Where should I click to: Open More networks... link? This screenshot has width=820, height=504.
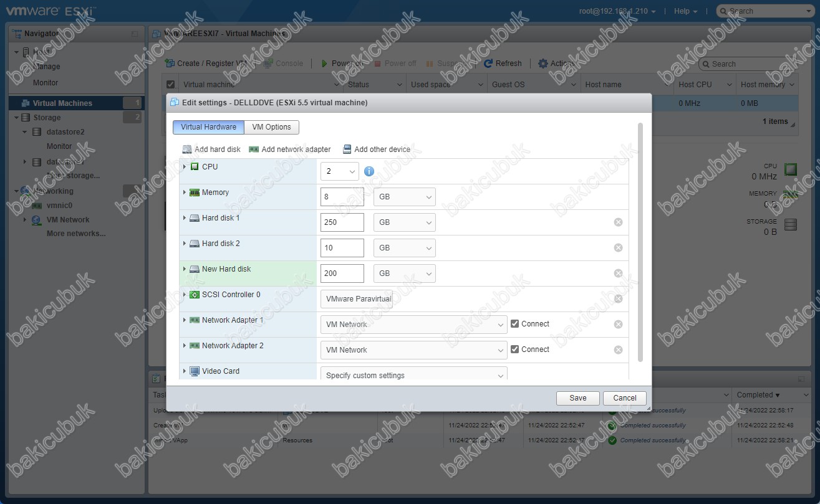click(76, 234)
